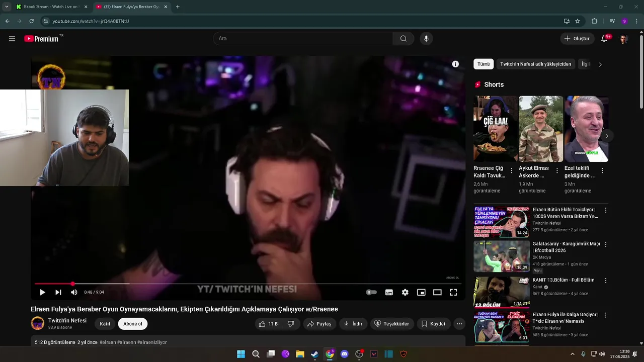
Task: Enter fullscreen mode
Action: 453,292
